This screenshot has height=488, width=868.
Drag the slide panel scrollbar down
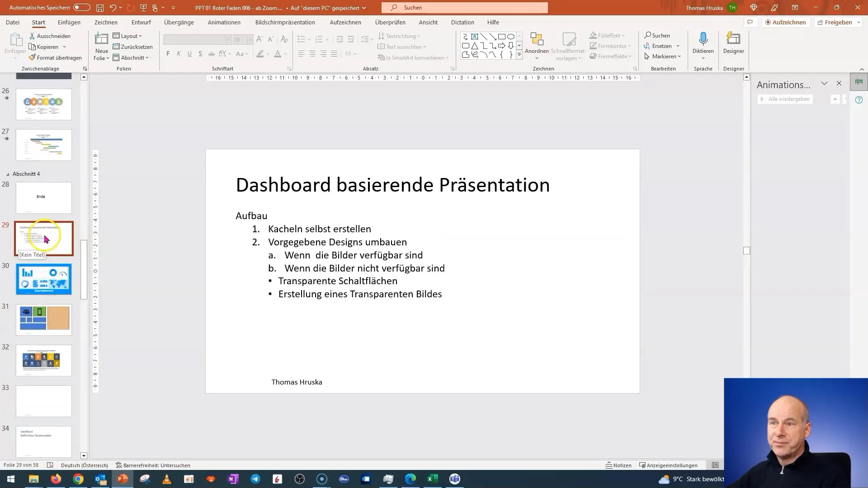pyautogui.click(x=84, y=455)
